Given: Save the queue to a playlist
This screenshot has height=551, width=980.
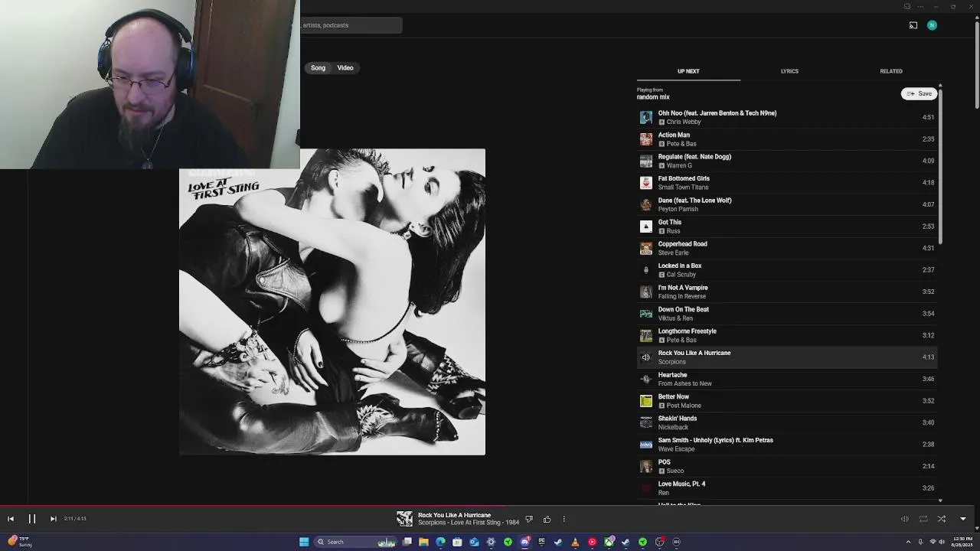Looking at the screenshot, I should pos(919,93).
